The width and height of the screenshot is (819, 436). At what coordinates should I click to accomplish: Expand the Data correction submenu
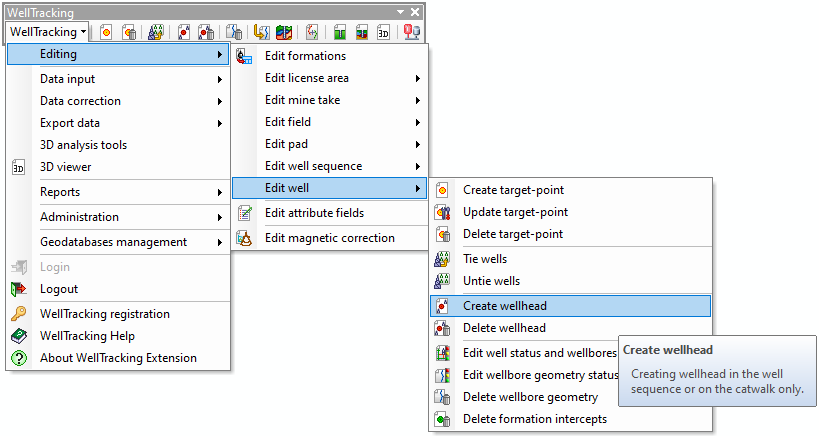[118, 101]
